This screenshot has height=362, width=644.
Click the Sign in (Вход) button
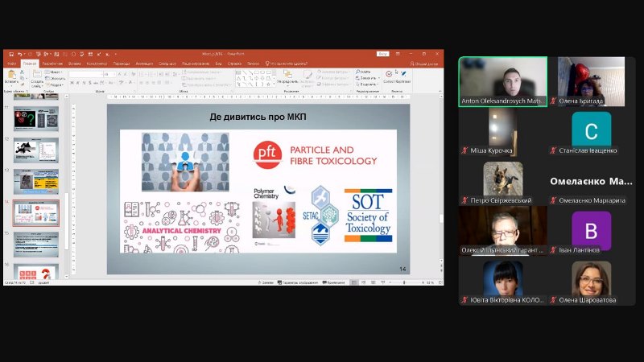point(383,54)
